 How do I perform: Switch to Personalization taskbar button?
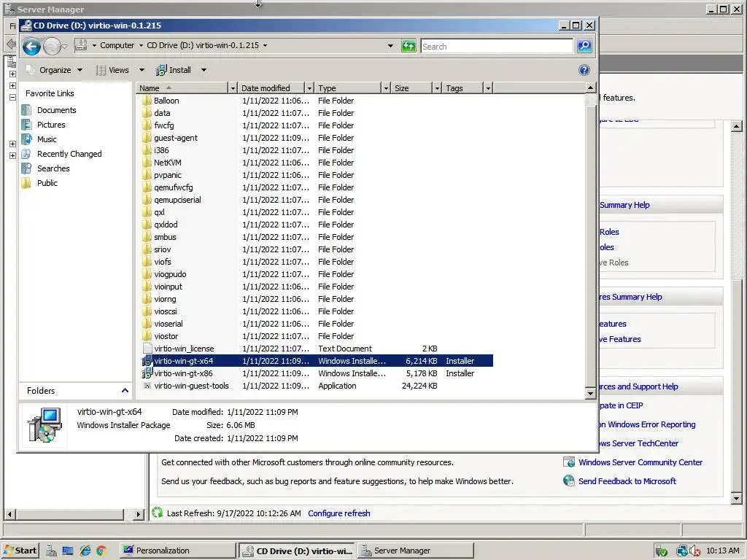tap(177, 551)
